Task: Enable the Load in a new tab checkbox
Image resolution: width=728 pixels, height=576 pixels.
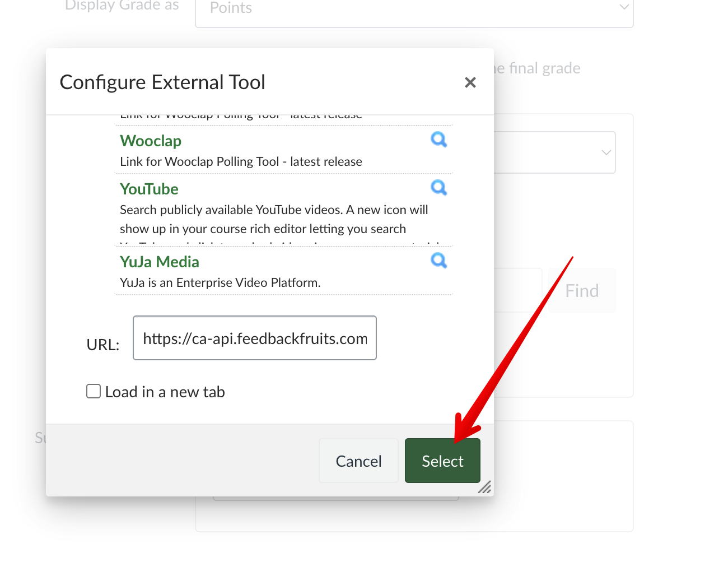Action: 94,391
